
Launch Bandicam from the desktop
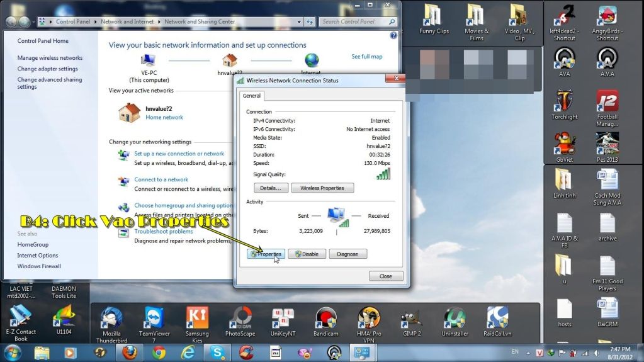(325, 320)
